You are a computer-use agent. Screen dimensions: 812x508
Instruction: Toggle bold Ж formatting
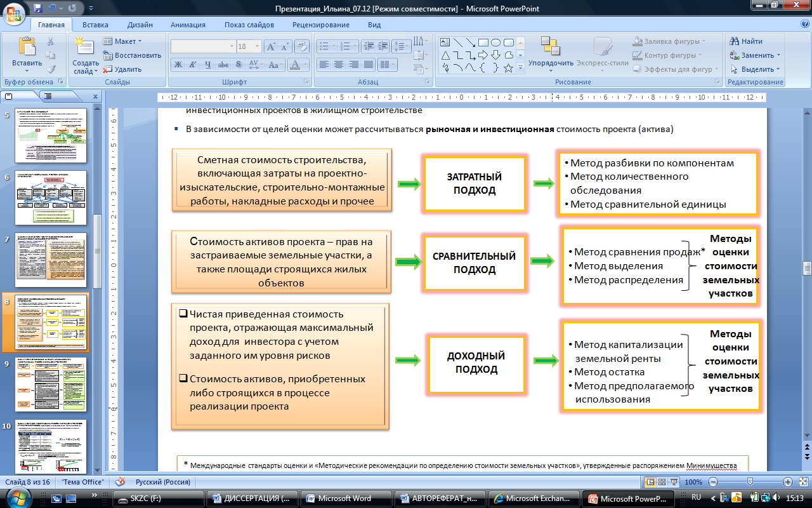click(x=178, y=65)
